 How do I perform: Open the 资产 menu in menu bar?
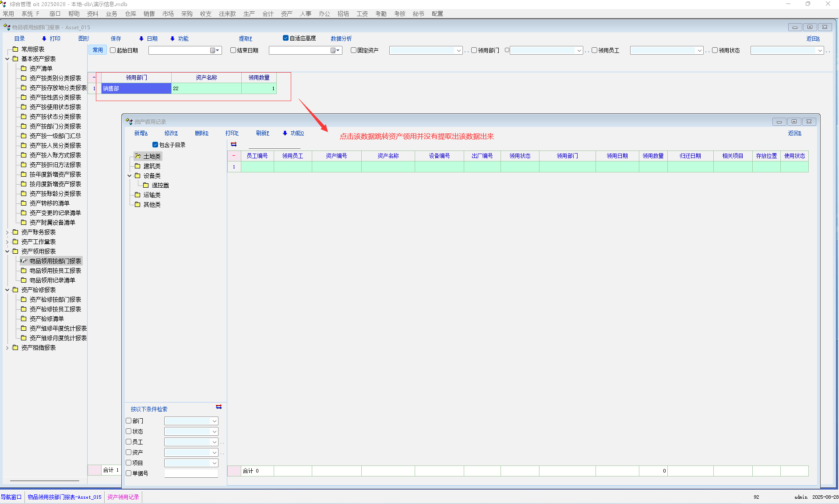click(x=286, y=14)
